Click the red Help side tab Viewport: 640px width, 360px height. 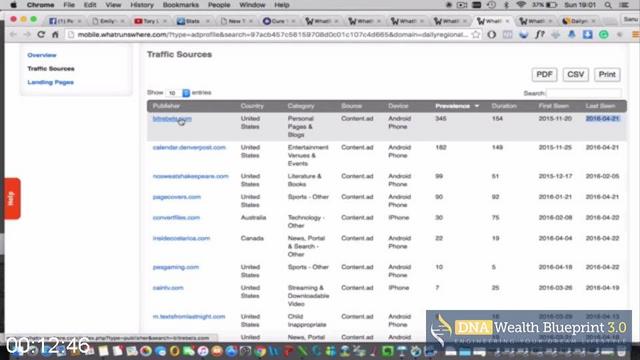pyautogui.click(x=12, y=198)
